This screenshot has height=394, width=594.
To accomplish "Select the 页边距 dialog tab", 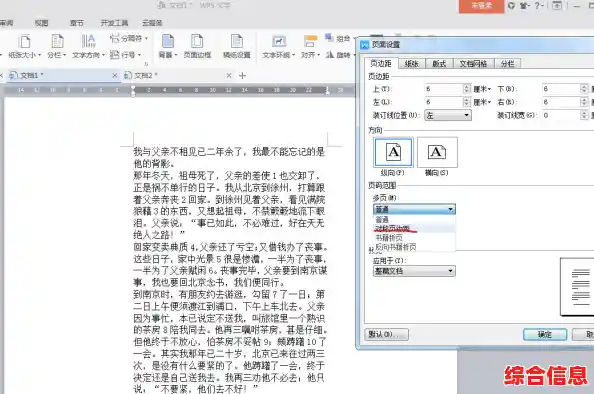I will [381, 63].
